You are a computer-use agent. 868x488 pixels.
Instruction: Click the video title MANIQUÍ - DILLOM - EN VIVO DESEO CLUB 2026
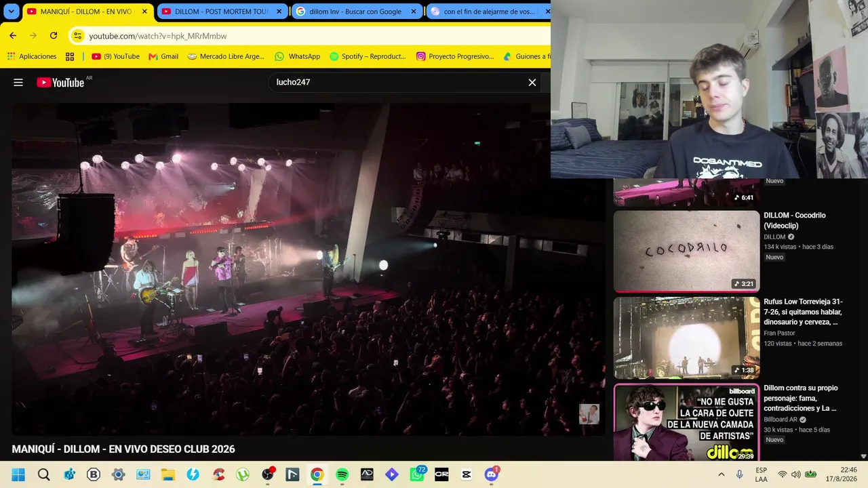(x=123, y=449)
